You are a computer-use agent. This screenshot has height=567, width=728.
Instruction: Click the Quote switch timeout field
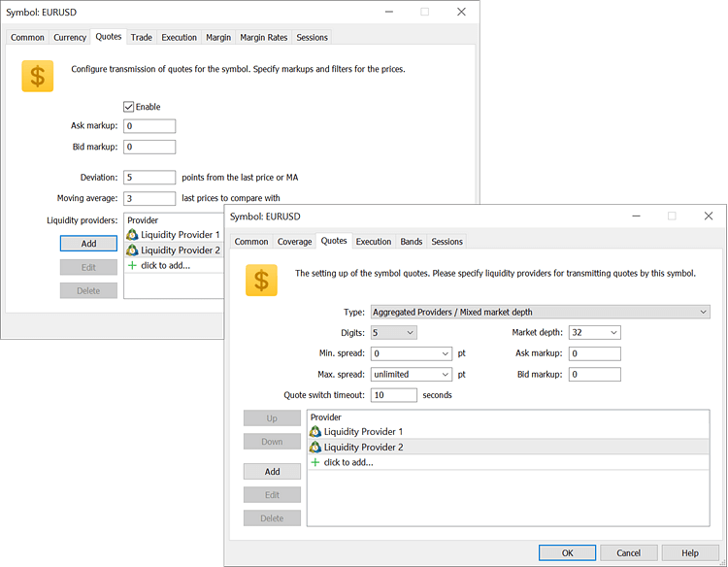[x=393, y=395]
